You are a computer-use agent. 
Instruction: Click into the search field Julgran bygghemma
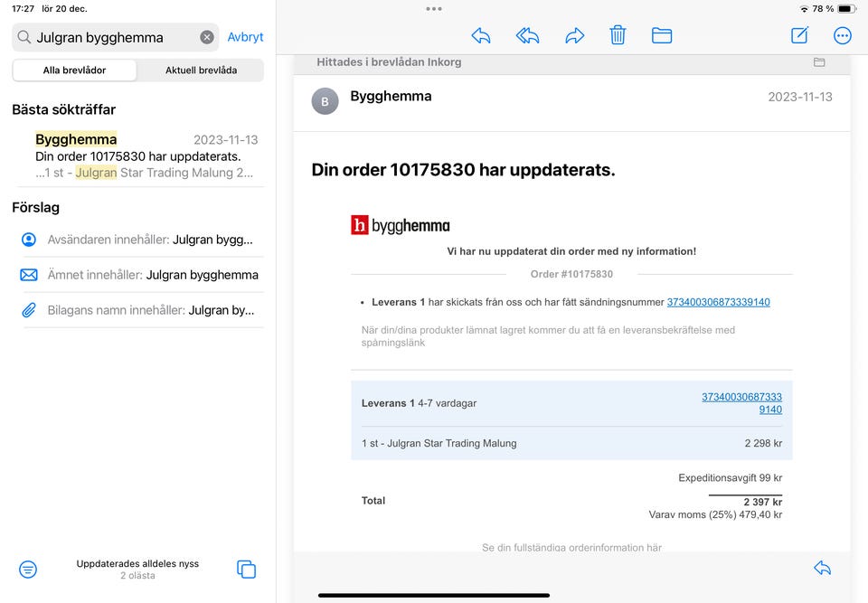(x=116, y=37)
